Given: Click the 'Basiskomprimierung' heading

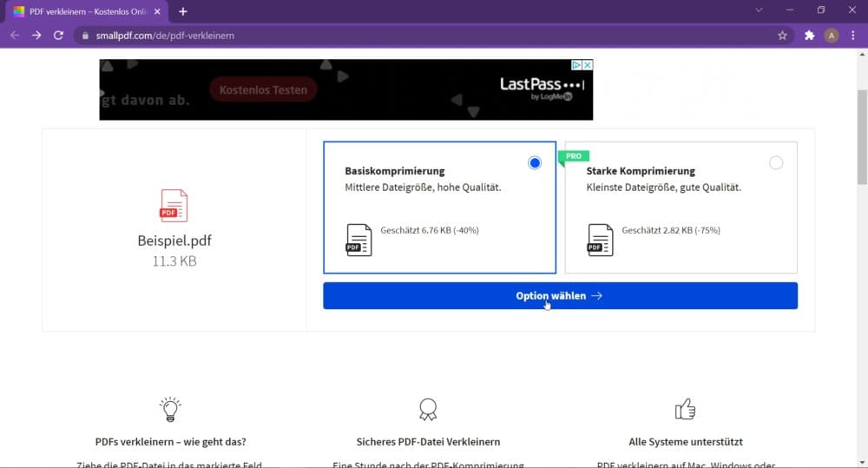Looking at the screenshot, I should pos(395,171).
